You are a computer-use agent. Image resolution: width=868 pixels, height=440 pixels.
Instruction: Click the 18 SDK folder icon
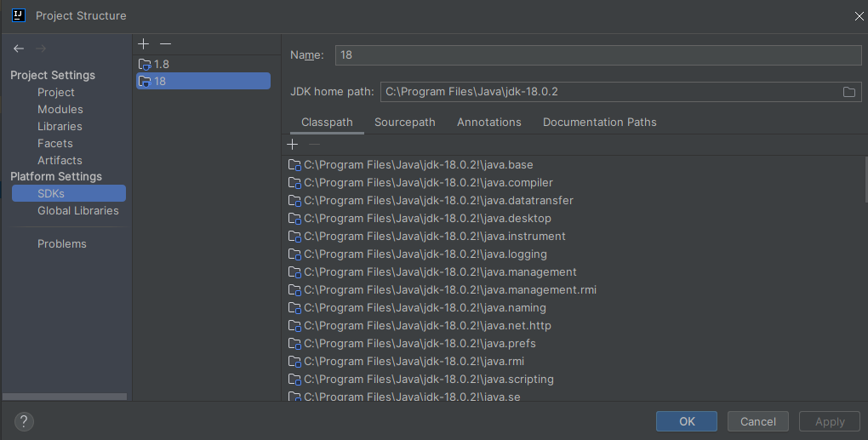(145, 82)
